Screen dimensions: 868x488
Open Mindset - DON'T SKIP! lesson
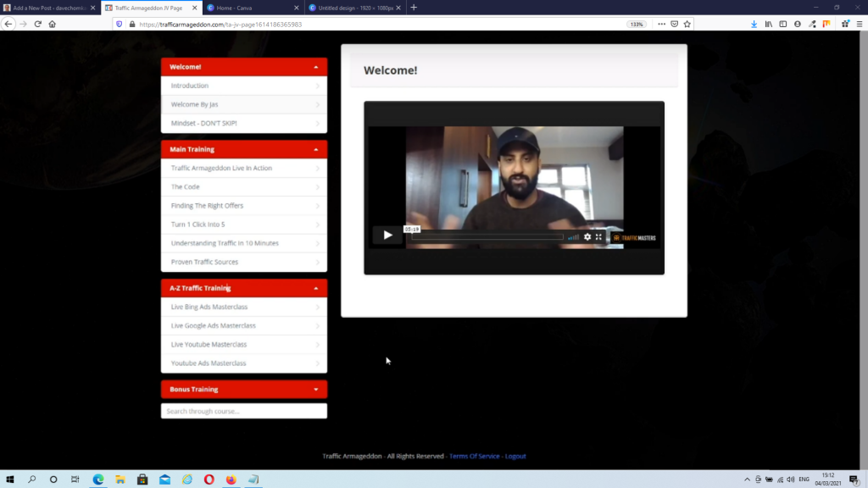click(244, 124)
